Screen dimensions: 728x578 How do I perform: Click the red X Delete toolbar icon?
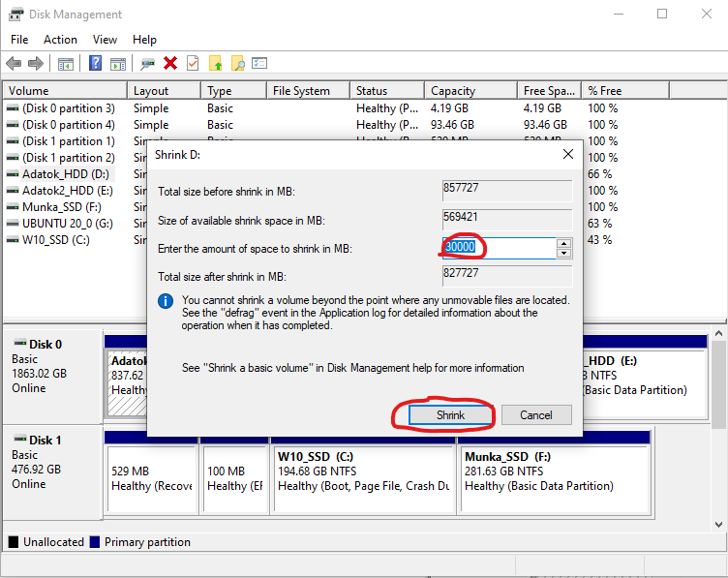[170, 63]
